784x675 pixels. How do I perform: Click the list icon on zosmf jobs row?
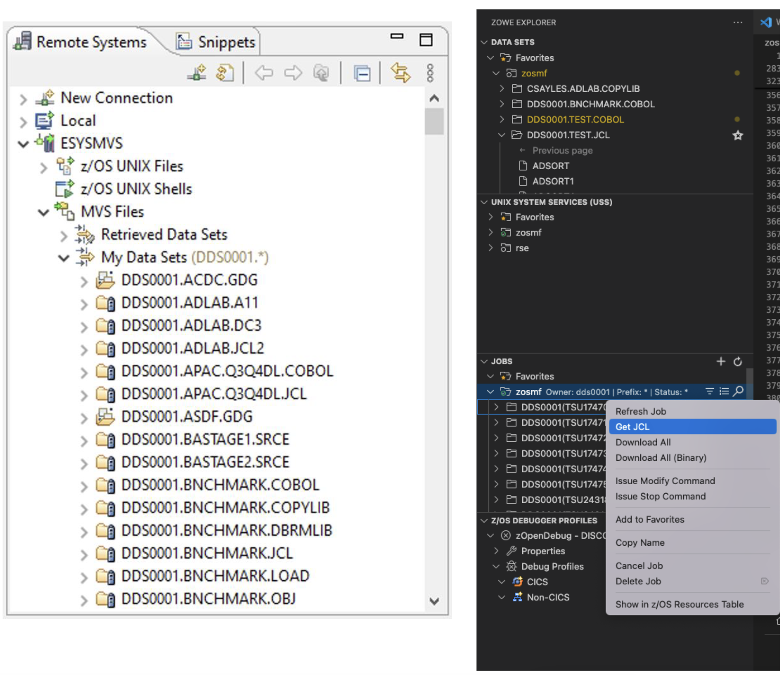(x=724, y=392)
